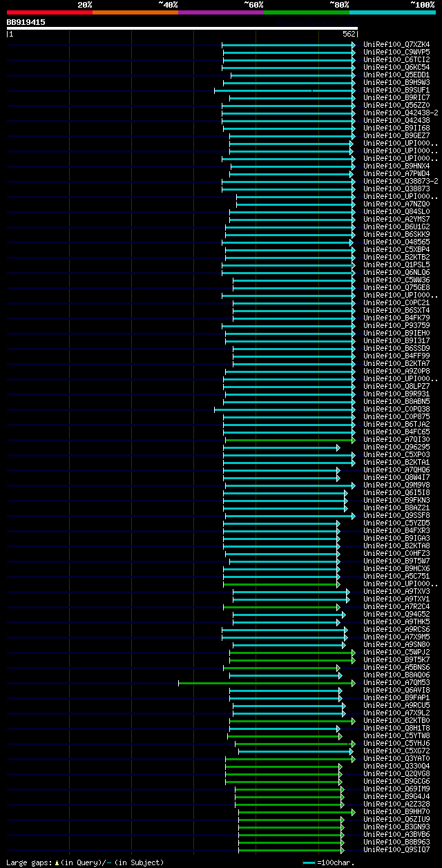
Task: Select label UniRef100_Q75GE8
Action: [396, 287]
